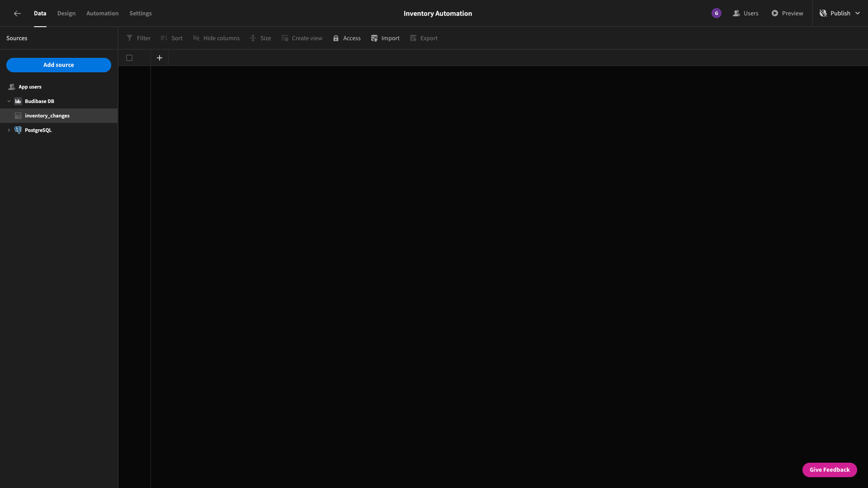Click the purple G user avatar

pos(717,14)
